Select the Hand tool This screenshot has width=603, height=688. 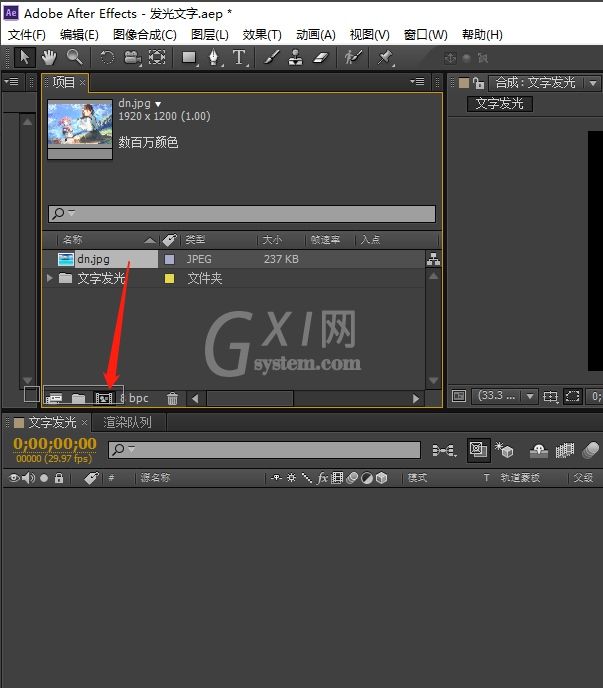click(x=49, y=57)
